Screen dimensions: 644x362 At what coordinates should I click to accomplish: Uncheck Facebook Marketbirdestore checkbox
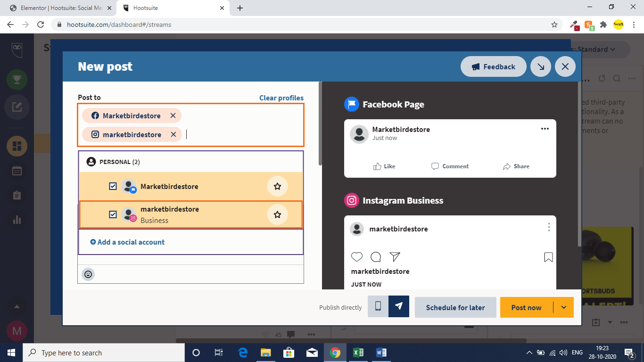click(x=113, y=186)
